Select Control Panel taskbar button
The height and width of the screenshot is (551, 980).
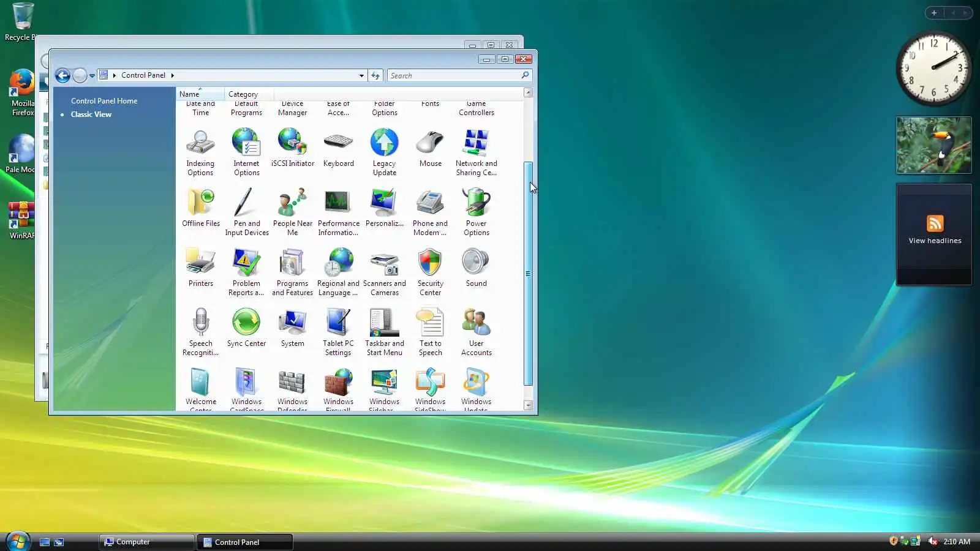tap(245, 542)
